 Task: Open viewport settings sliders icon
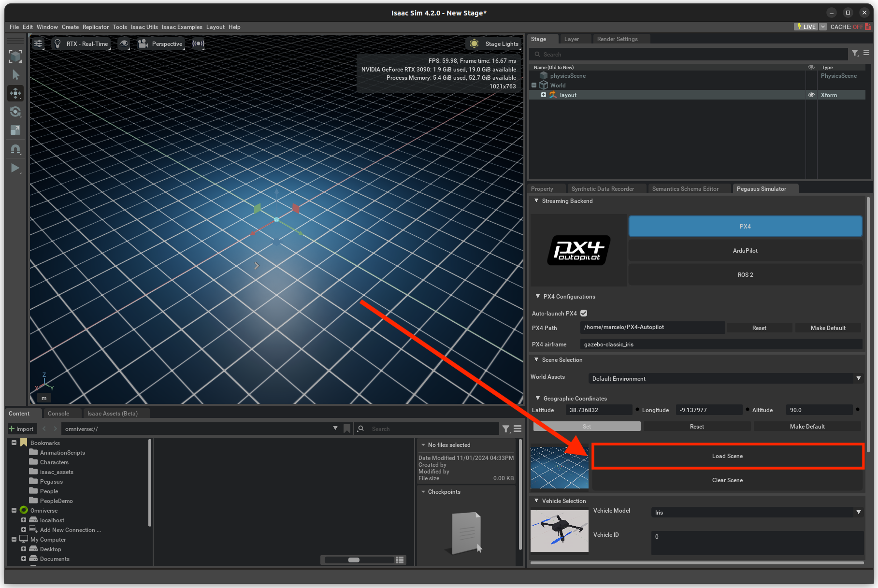(x=38, y=44)
